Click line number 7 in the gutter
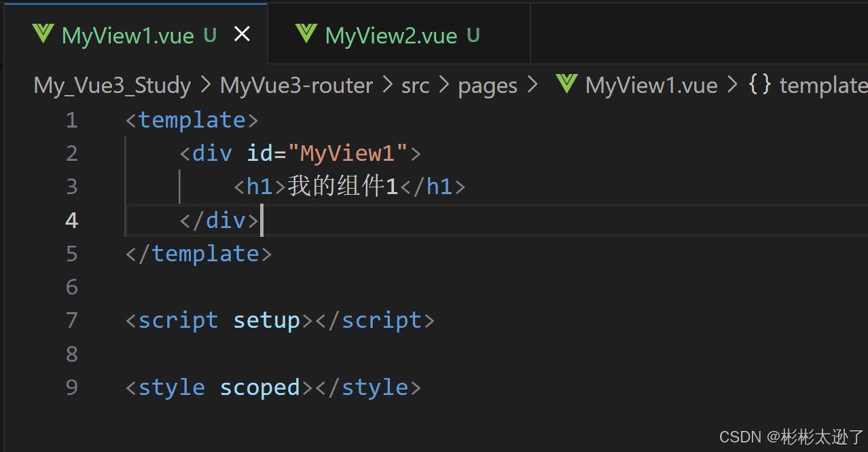 click(x=71, y=320)
